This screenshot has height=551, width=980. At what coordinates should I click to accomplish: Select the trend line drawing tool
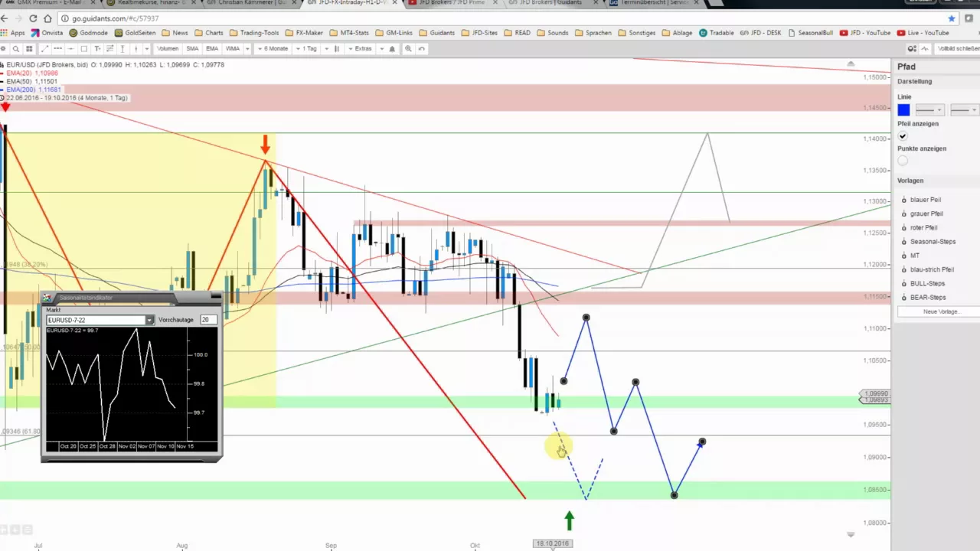pyautogui.click(x=45, y=48)
